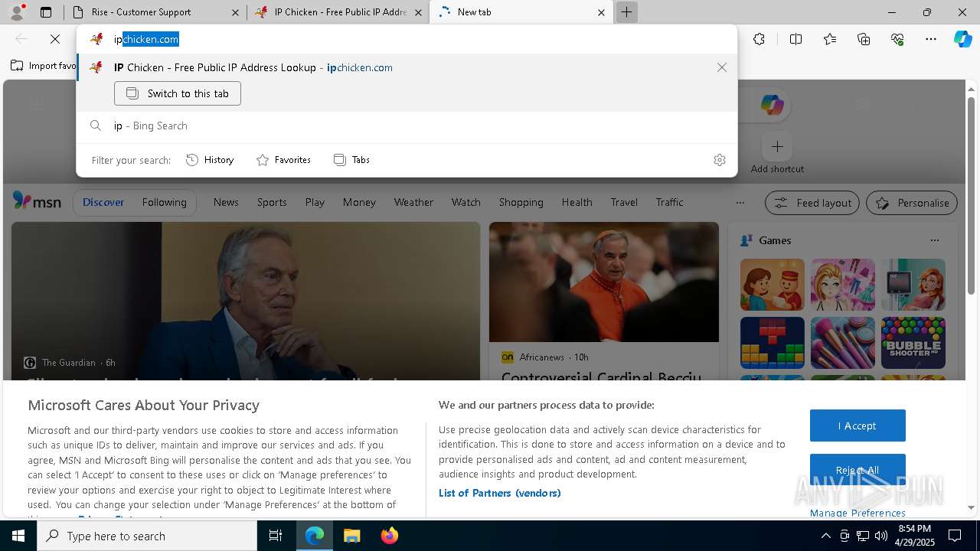Open the notification center icon
The width and height of the screenshot is (980, 551).
(955, 536)
